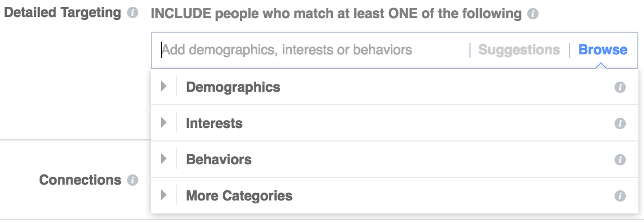Image resolution: width=644 pixels, height=222 pixels.
Task: Click the info icon beside Detailed Targeting
Action: tap(132, 13)
